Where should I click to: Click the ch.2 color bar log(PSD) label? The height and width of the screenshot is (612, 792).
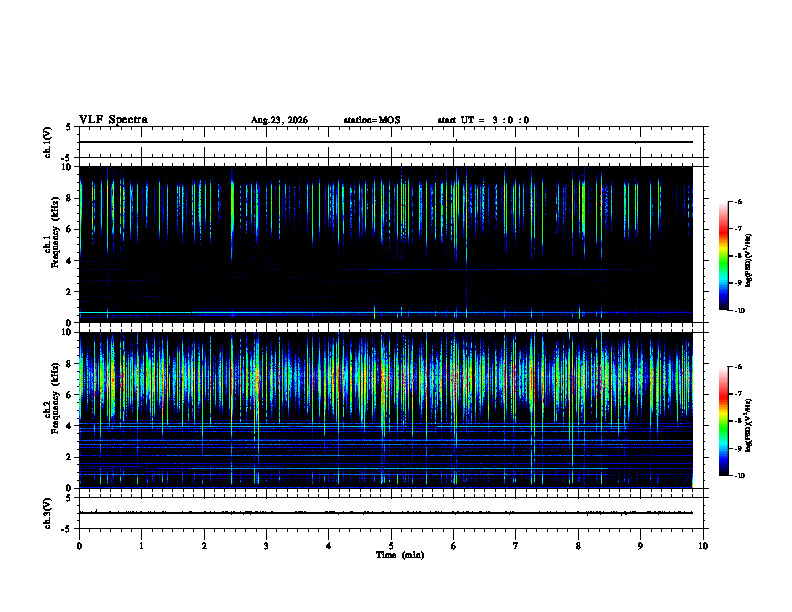pos(748,425)
